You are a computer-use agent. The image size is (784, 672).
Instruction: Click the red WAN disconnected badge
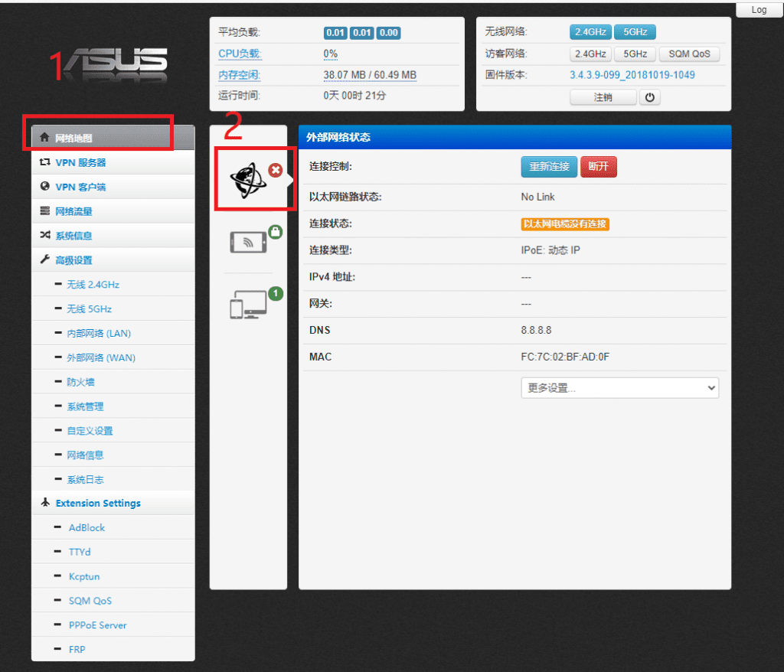[275, 170]
